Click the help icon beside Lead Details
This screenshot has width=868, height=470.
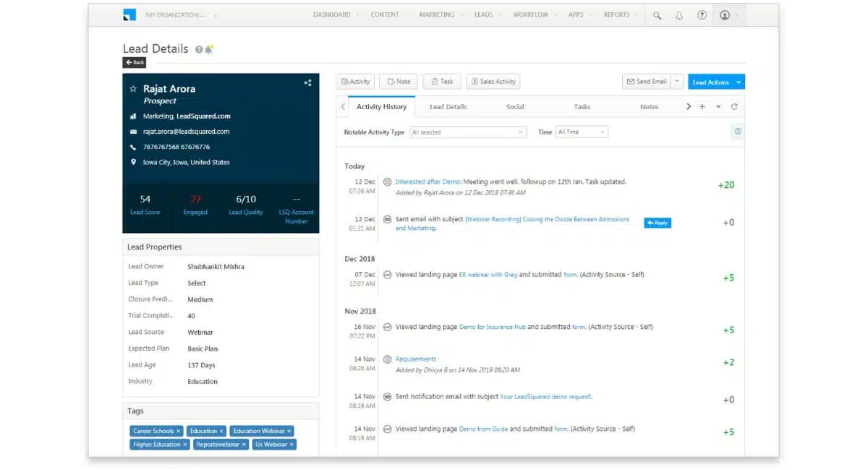click(x=199, y=49)
